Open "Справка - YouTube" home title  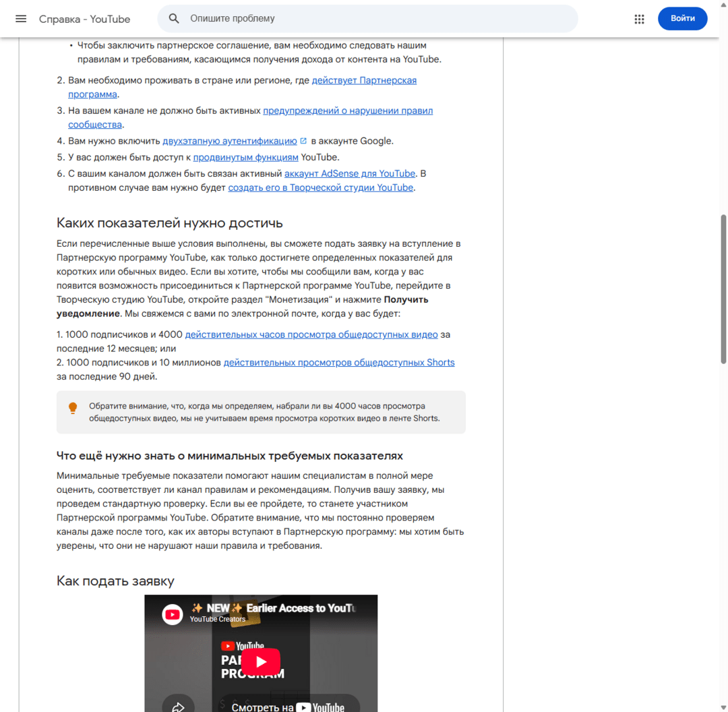coord(84,19)
